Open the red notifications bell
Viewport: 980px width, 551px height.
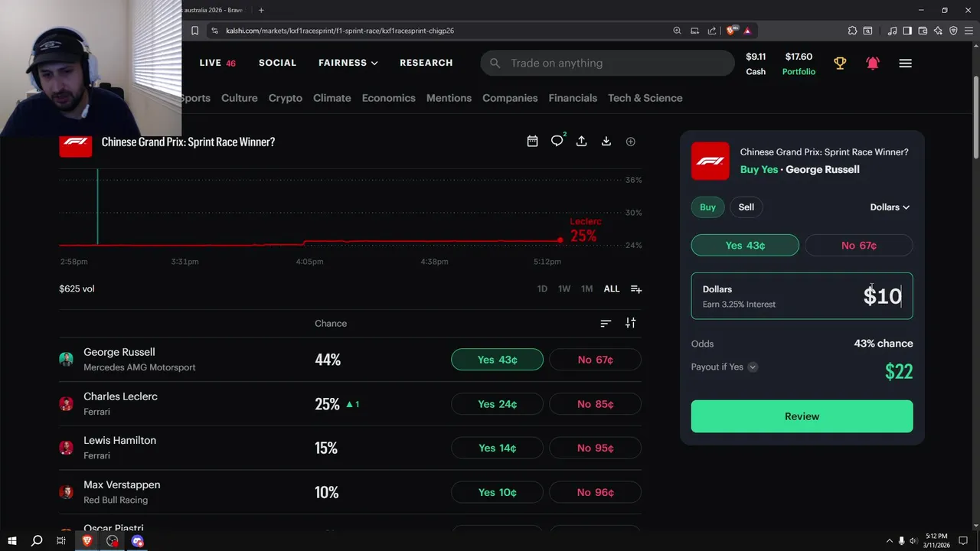tap(873, 64)
